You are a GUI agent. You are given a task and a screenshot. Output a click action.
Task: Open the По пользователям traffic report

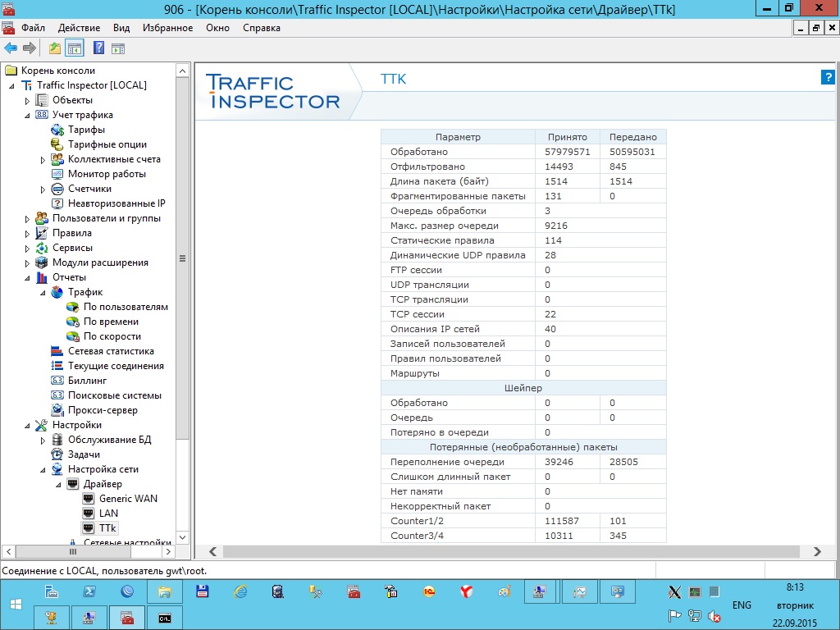(x=126, y=307)
